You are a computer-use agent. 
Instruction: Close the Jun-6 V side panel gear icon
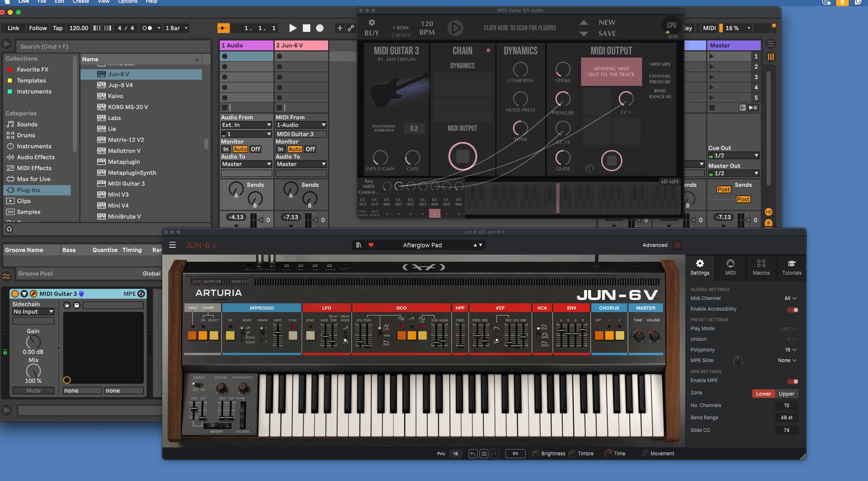(677, 245)
